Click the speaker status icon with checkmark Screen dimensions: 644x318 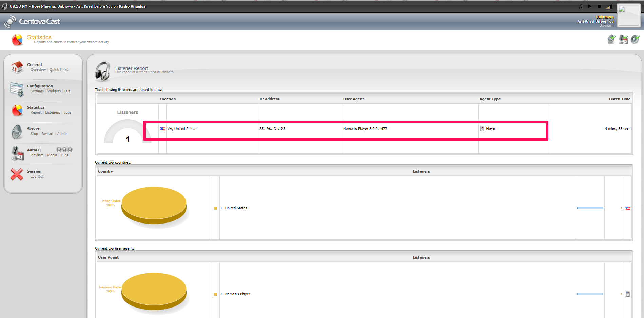[x=635, y=40]
